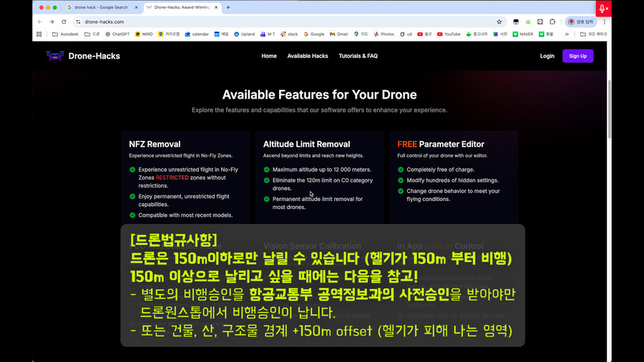644x362 pixels.
Task: Open the YouTube bookmark
Action: 449,34
